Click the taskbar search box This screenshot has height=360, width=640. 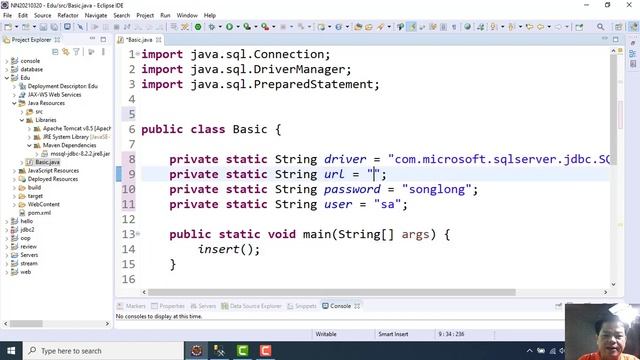tap(103, 351)
